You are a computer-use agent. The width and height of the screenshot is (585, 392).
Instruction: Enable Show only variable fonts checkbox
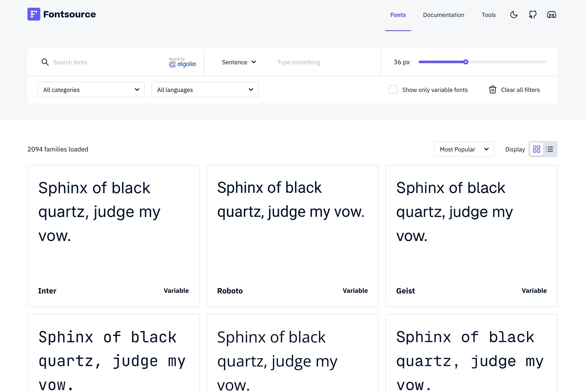[393, 90]
